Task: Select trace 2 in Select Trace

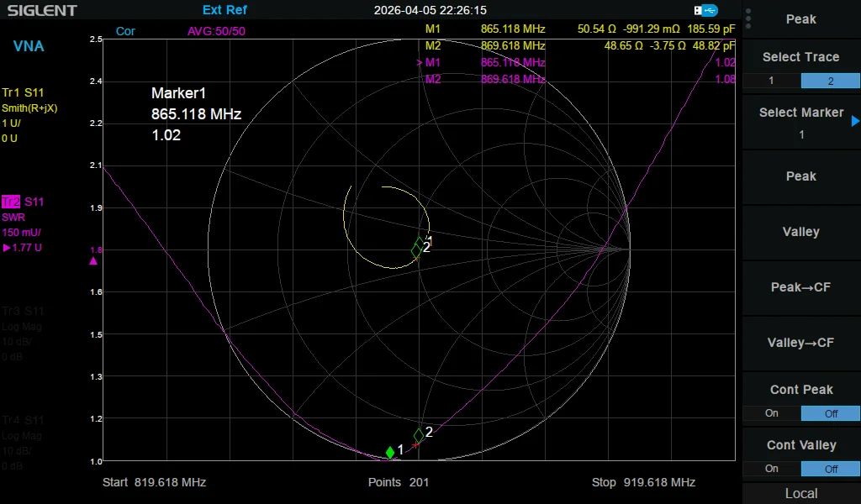Action: point(830,81)
